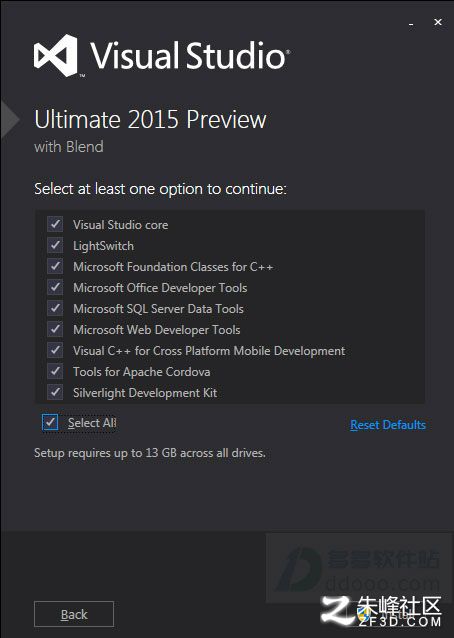Toggle the LightSwitch checkbox
Image resolution: width=454 pixels, height=638 pixels.
55,245
